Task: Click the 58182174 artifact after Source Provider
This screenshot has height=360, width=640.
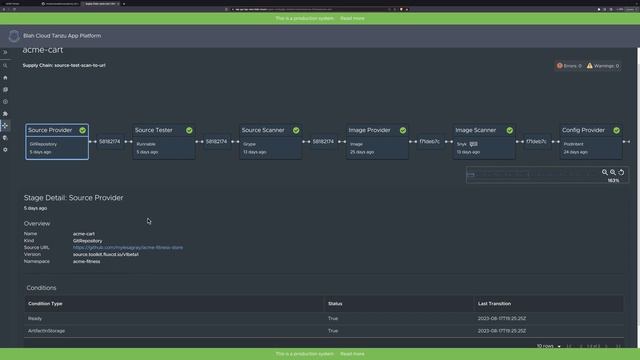Action: point(110,142)
